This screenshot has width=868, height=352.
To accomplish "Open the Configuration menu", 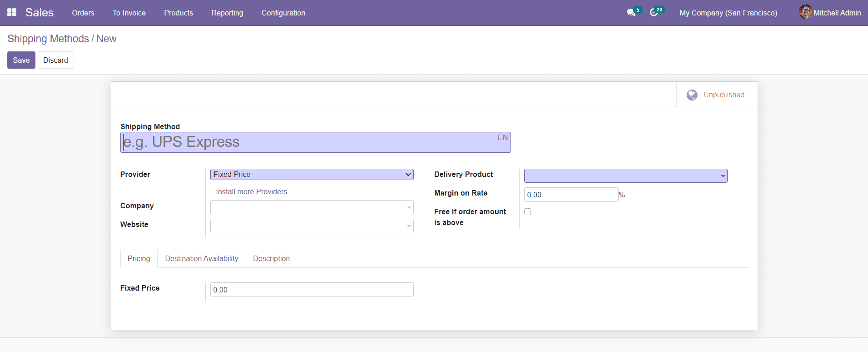I will tap(283, 13).
